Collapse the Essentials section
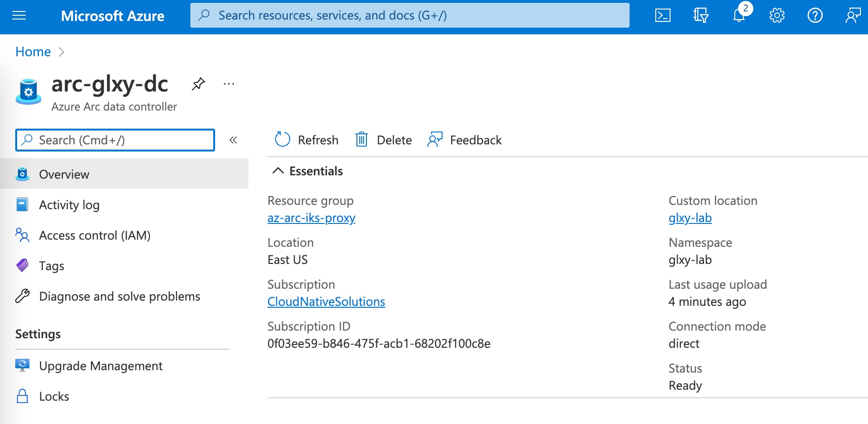 (x=278, y=171)
